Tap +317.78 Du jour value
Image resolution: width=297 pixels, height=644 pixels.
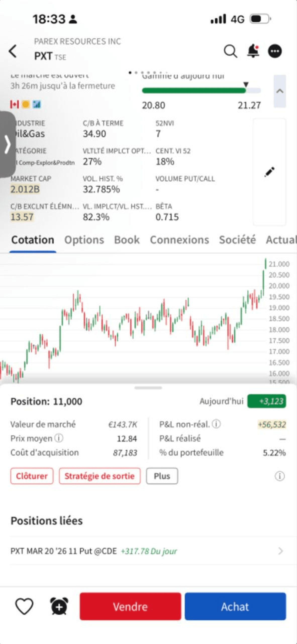point(149,551)
